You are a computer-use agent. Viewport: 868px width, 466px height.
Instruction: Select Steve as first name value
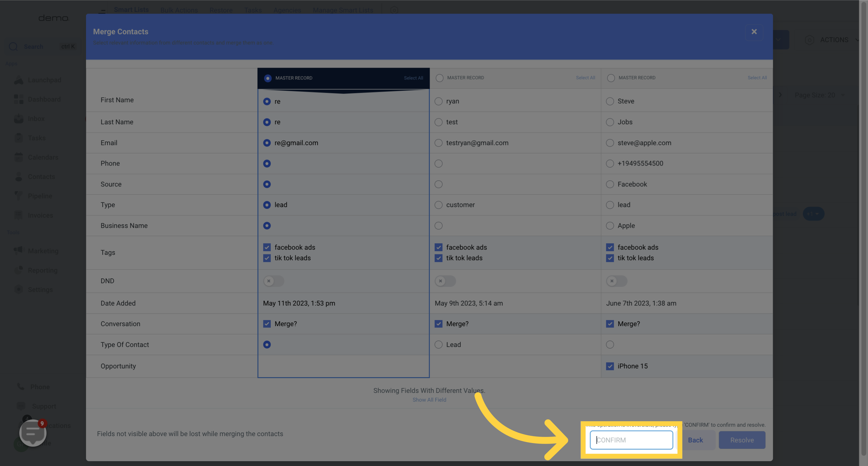[x=610, y=101]
